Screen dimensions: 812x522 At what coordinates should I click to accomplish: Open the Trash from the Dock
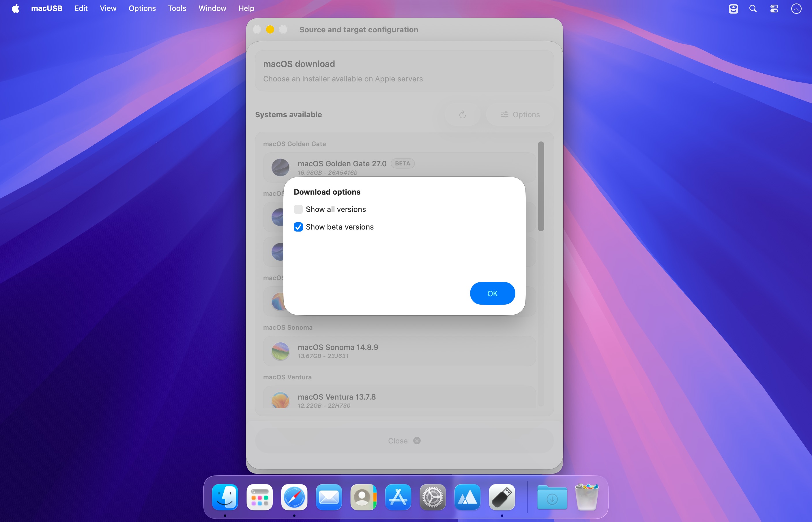[x=587, y=497]
